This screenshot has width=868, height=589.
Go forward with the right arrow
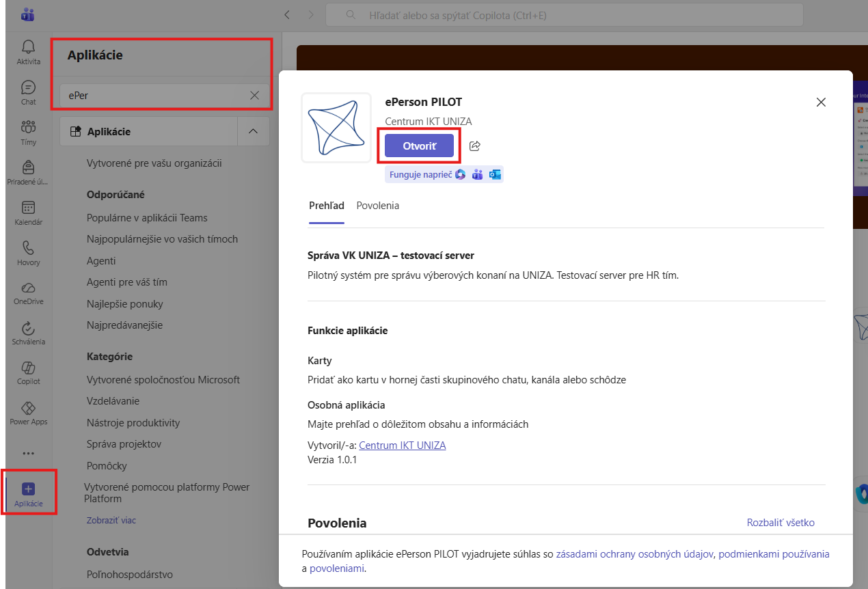click(311, 14)
